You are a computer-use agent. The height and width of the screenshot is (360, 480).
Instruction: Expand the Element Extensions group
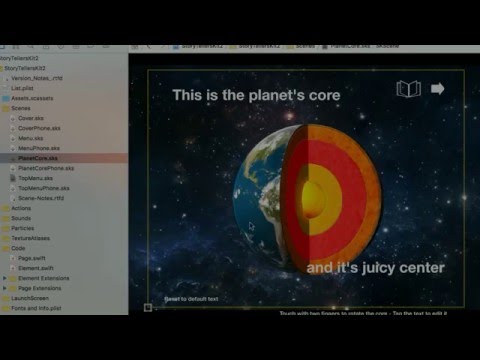[x=5, y=278]
